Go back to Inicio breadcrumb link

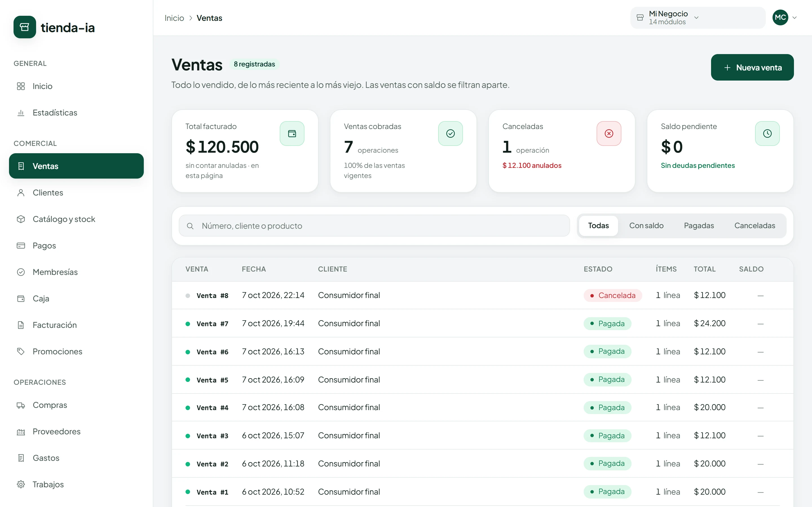pyautogui.click(x=174, y=18)
